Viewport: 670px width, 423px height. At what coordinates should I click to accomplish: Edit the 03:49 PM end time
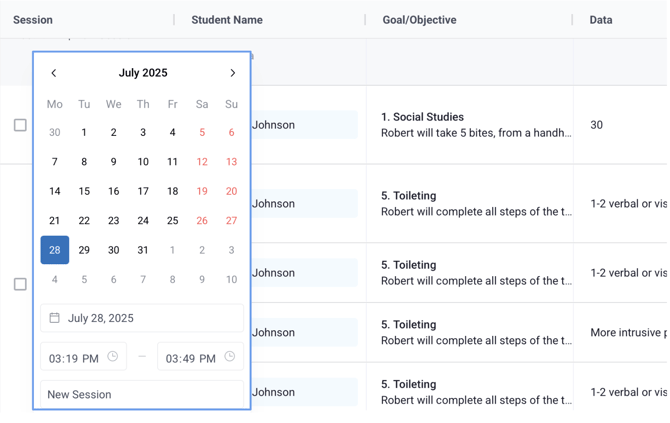point(190,358)
